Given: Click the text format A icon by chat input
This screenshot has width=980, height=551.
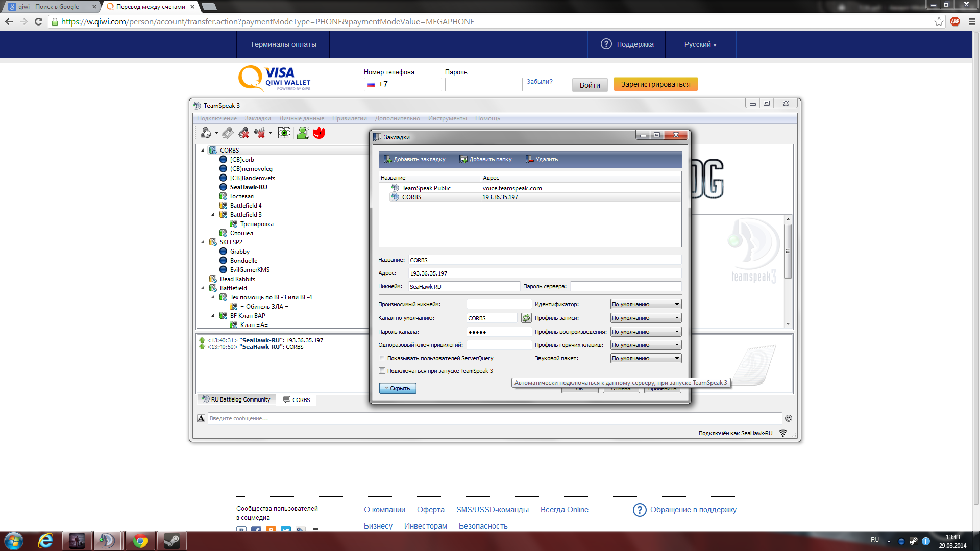Looking at the screenshot, I should pos(201,418).
